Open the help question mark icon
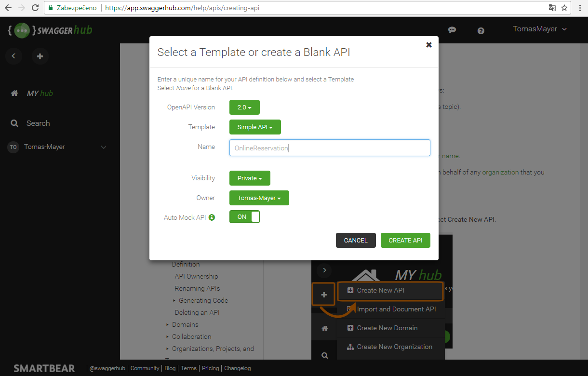This screenshot has width=588, height=376. click(481, 30)
